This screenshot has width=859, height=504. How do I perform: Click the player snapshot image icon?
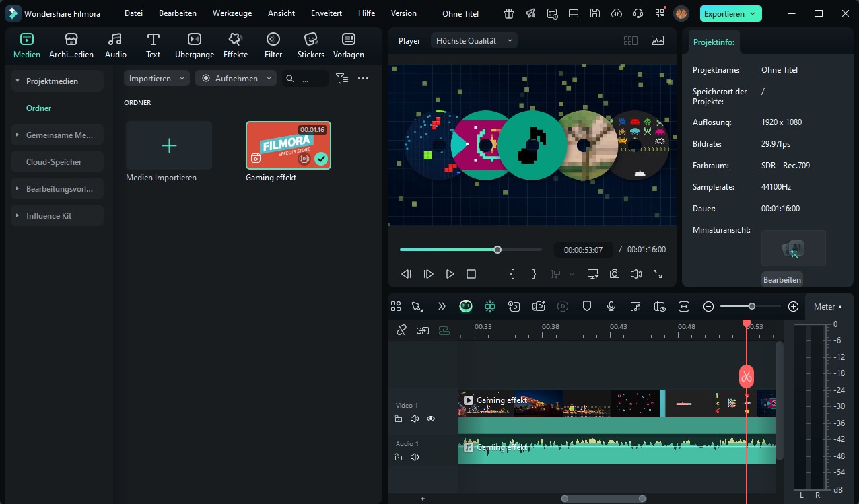[658, 40]
